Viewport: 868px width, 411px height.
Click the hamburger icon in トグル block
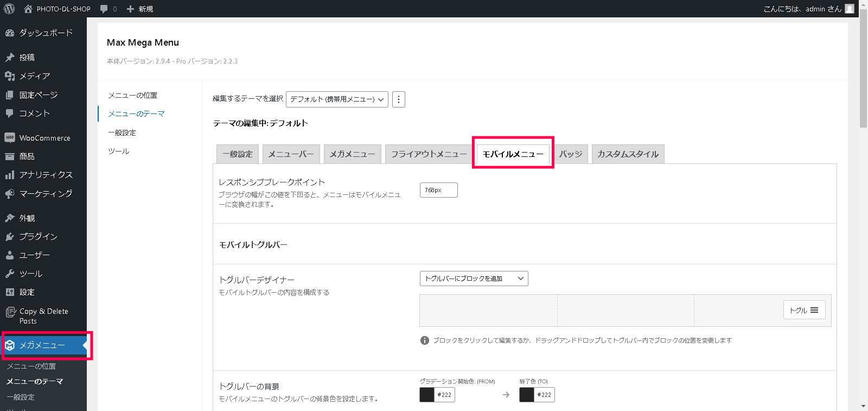click(x=814, y=310)
